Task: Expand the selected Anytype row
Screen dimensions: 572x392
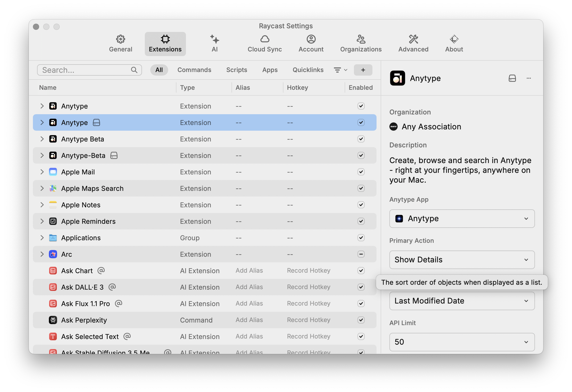Action: tap(42, 122)
